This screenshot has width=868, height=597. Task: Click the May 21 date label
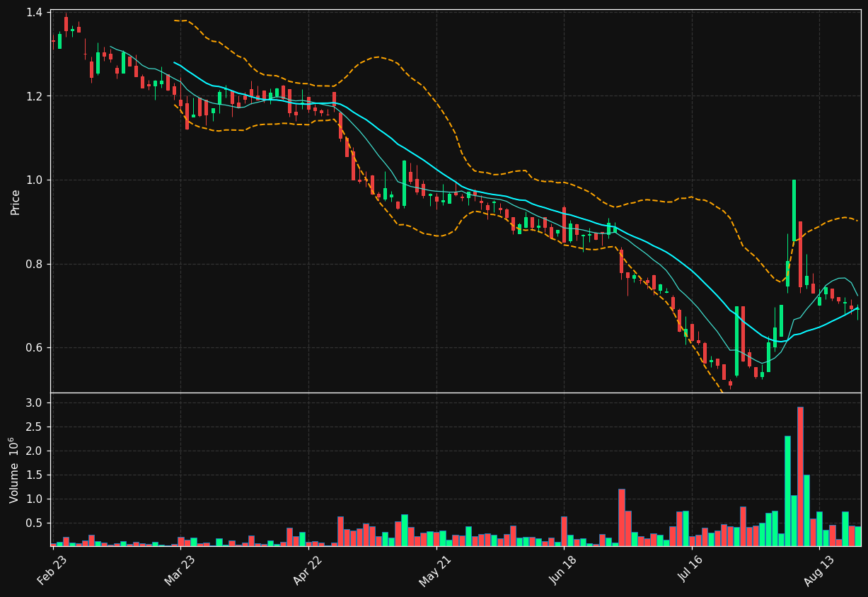pyautogui.click(x=435, y=571)
